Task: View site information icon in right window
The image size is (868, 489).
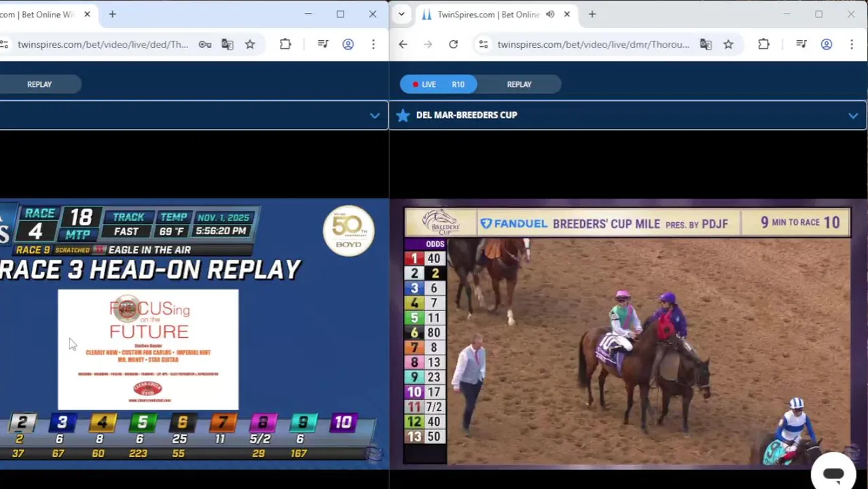Action: click(x=483, y=44)
